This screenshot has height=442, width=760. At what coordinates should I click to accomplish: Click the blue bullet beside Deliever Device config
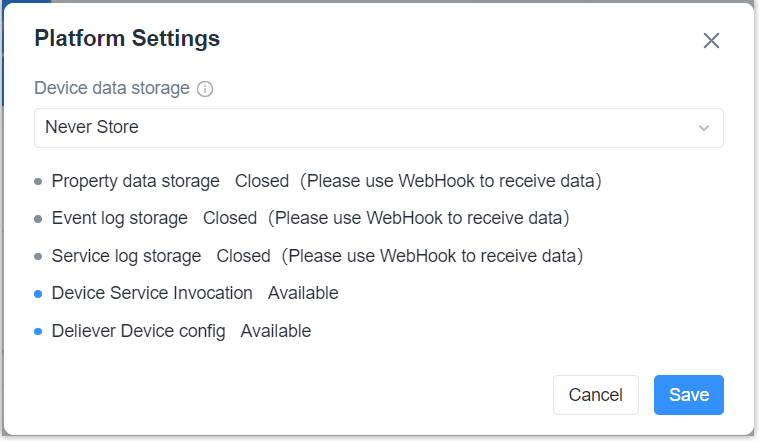38,332
